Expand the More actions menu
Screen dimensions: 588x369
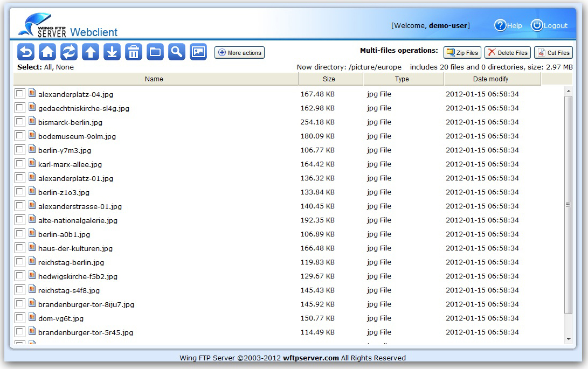pos(239,53)
